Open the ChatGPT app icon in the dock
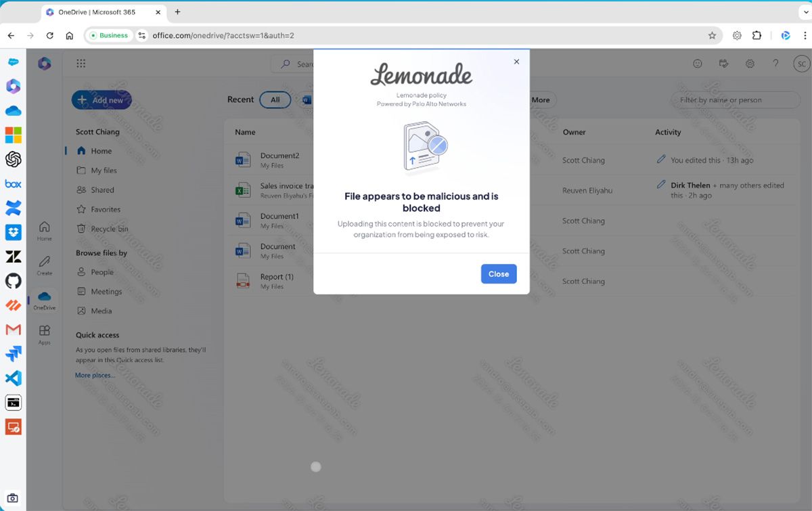 click(13, 159)
